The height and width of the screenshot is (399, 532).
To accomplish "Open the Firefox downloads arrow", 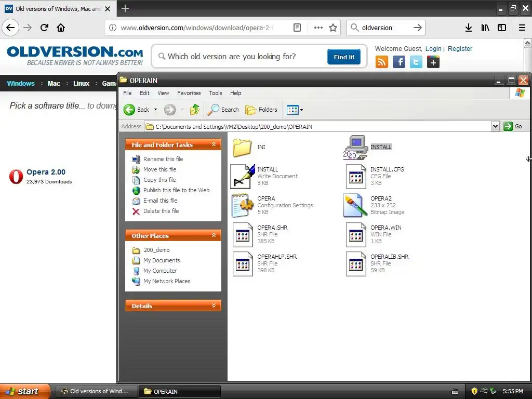I will (469, 28).
